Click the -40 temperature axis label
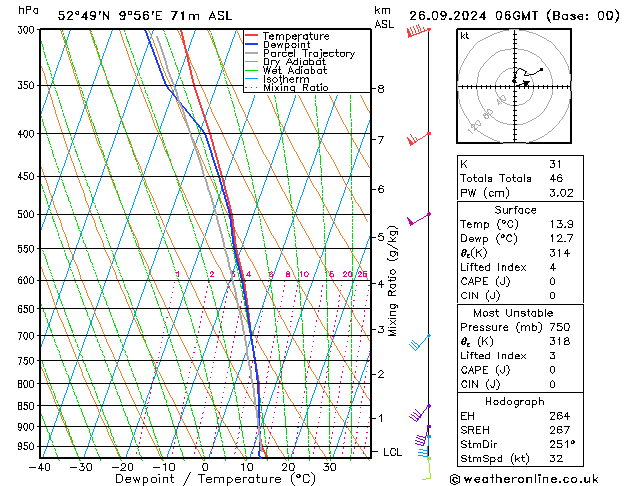629x486 pixels. coord(40,467)
